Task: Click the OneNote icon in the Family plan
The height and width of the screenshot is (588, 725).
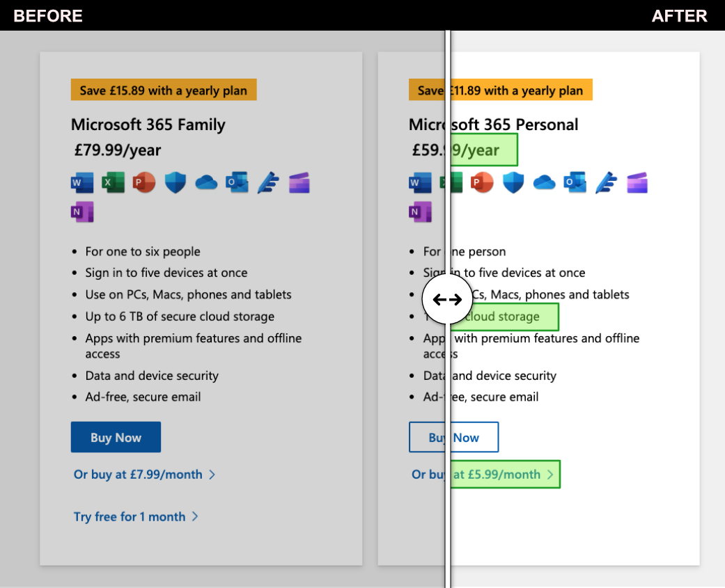Action: tap(82, 212)
